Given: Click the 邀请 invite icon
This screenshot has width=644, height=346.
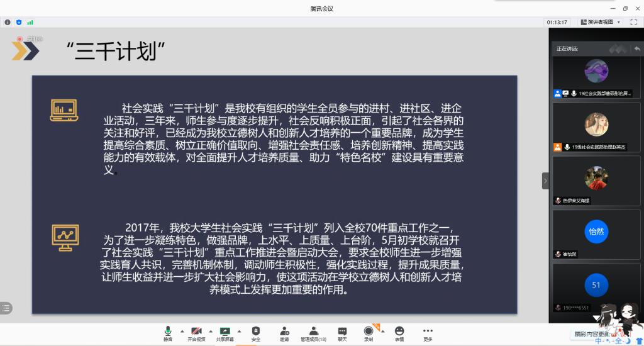Looking at the screenshot, I should 284,332.
